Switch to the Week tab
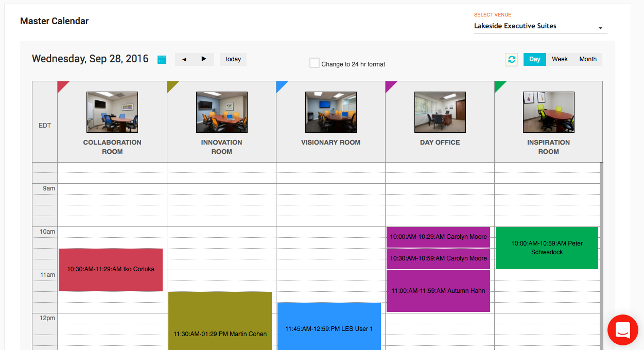The image size is (644, 350). [560, 59]
